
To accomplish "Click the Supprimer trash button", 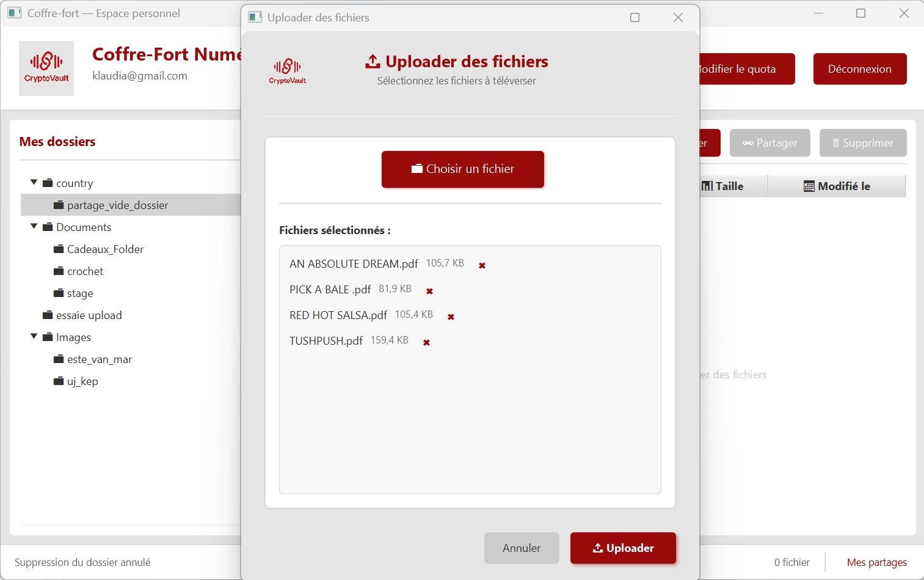I will coord(863,143).
